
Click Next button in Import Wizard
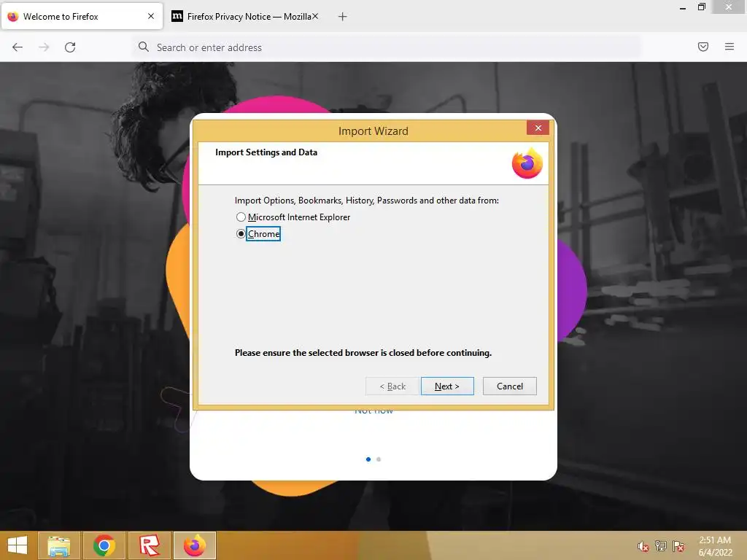(447, 386)
